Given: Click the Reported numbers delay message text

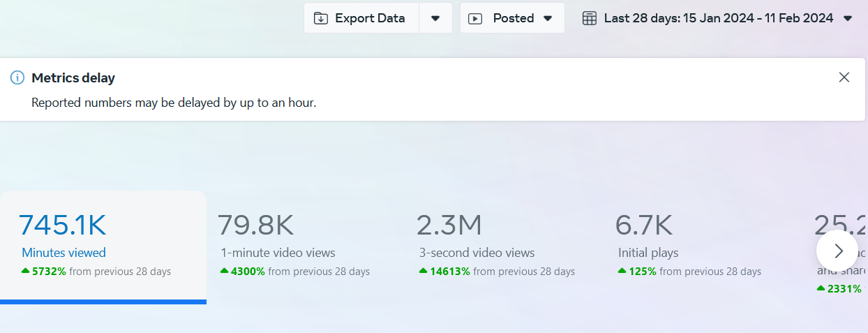Looking at the screenshot, I should (x=174, y=103).
